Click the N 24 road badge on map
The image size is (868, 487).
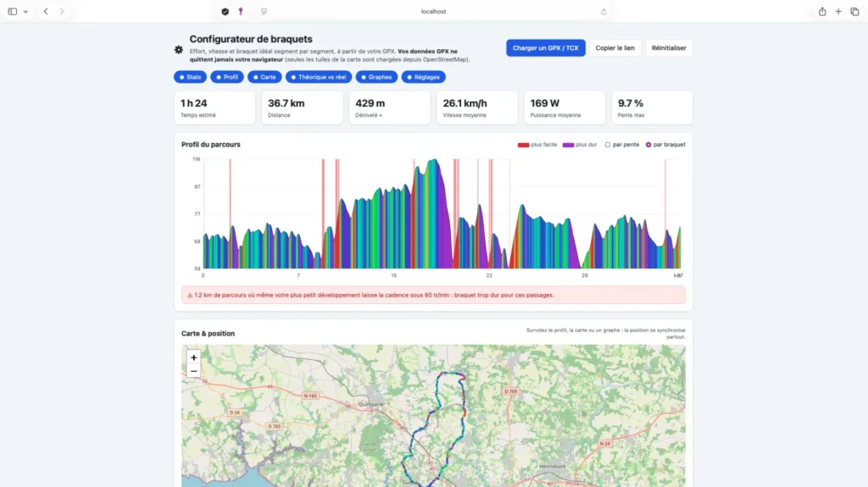pyautogui.click(x=604, y=443)
